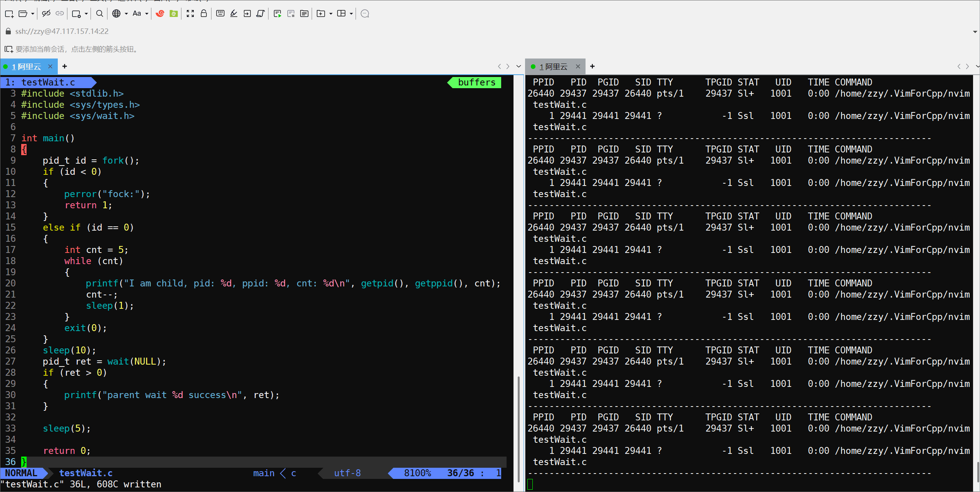
Task: Click the new session icon
Action: [x=9, y=14]
